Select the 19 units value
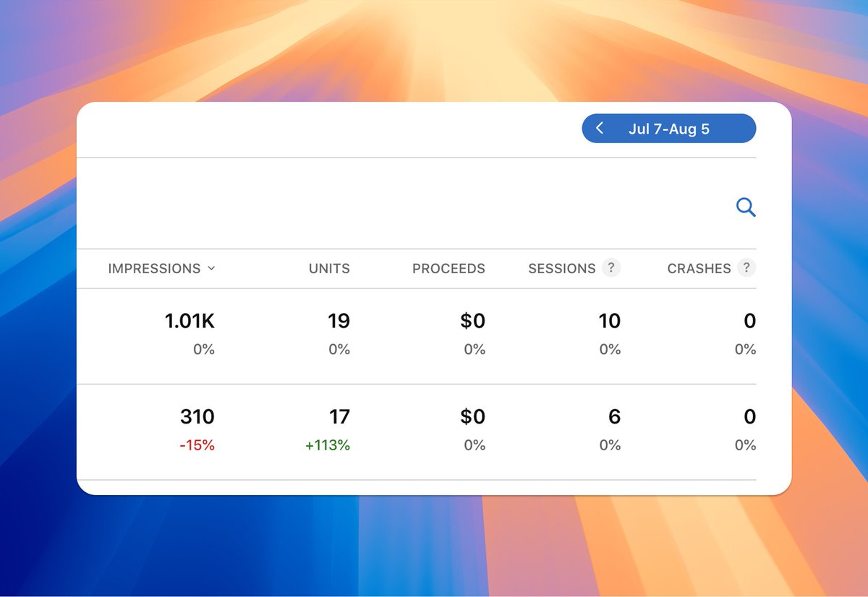This screenshot has height=597, width=868. (x=339, y=321)
